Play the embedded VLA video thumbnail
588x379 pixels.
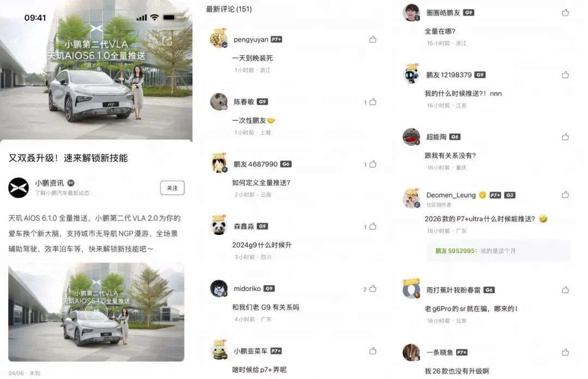(x=96, y=312)
